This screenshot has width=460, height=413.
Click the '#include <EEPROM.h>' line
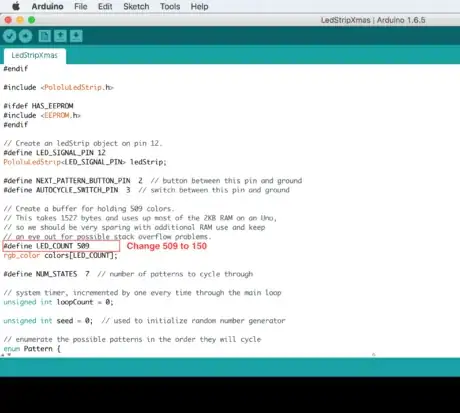tap(42, 115)
